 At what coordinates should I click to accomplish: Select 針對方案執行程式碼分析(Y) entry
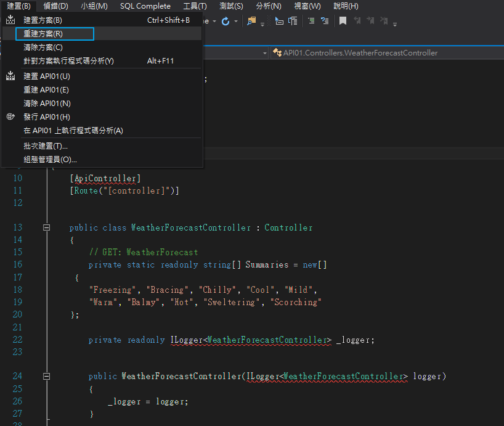coord(102,61)
